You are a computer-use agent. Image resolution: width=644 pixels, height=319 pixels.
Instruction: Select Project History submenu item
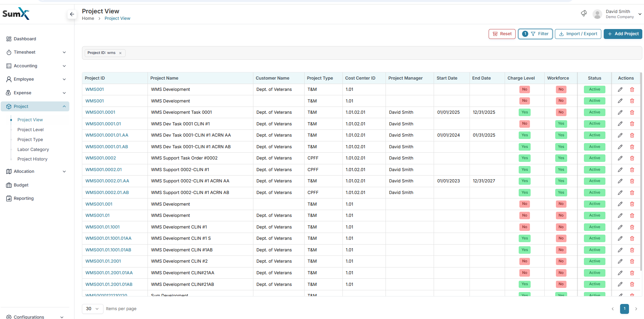click(x=32, y=159)
